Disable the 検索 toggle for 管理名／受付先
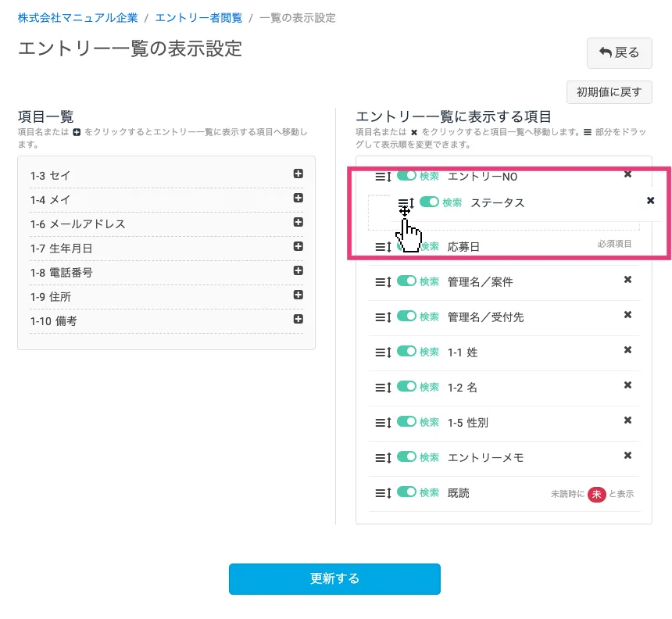This screenshot has width=672, height=619. (406, 317)
